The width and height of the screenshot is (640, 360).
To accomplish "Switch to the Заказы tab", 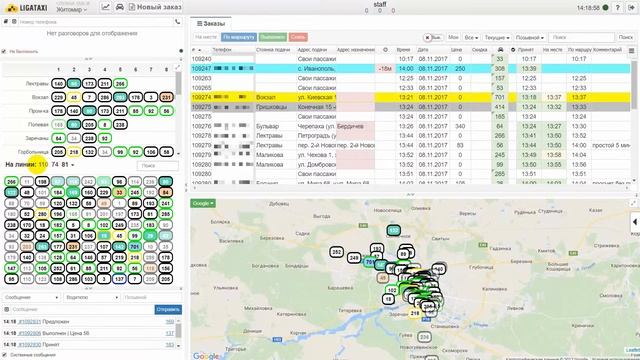I will 211,24.
